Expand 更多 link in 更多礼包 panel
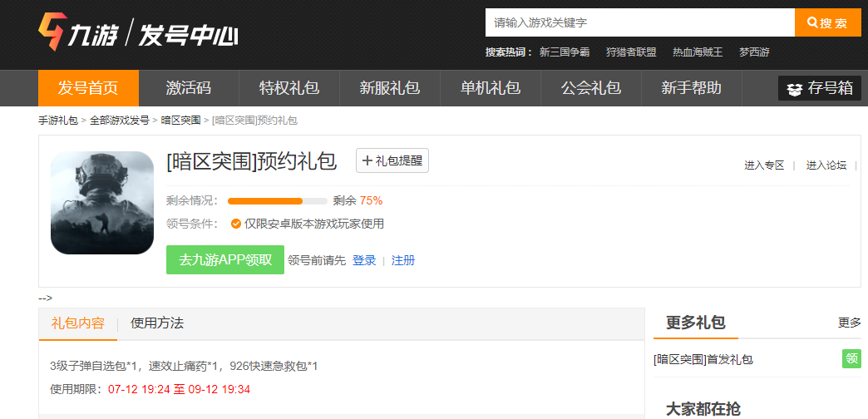Viewport: 868px width, 419px height. pos(849,323)
